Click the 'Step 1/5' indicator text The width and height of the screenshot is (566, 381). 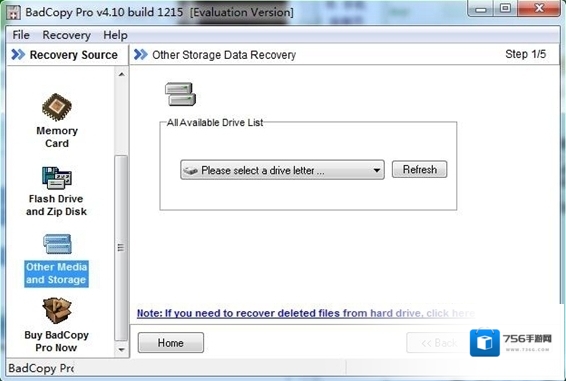(526, 54)
